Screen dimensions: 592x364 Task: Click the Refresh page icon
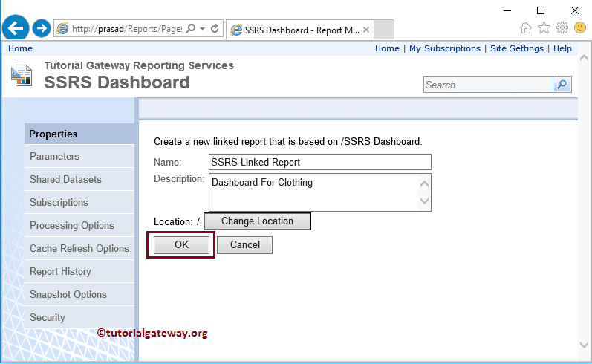215,29
